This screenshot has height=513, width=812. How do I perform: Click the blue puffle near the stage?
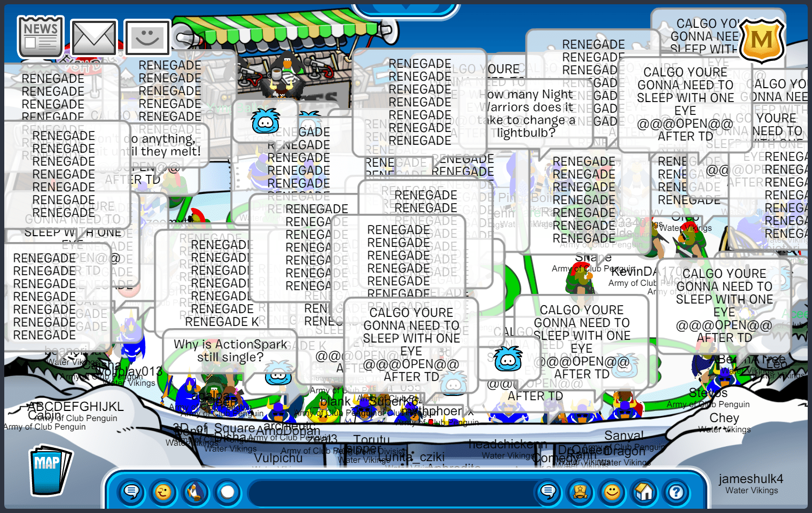266,122
